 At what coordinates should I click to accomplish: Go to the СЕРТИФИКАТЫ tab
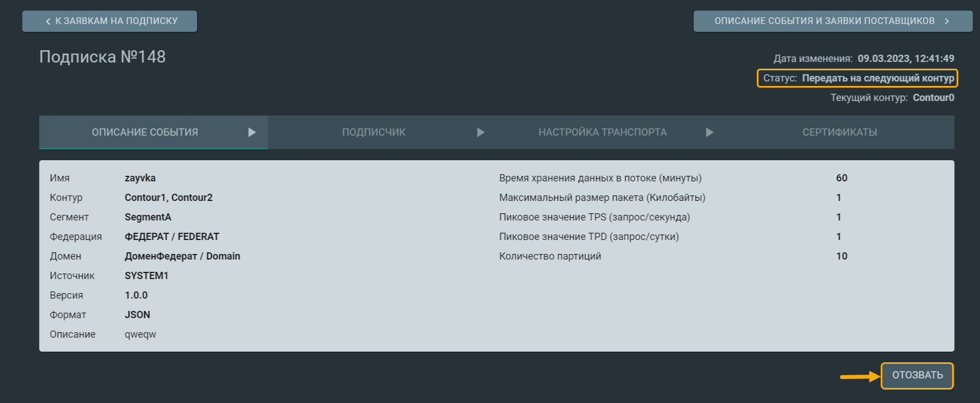pos(839,132)
